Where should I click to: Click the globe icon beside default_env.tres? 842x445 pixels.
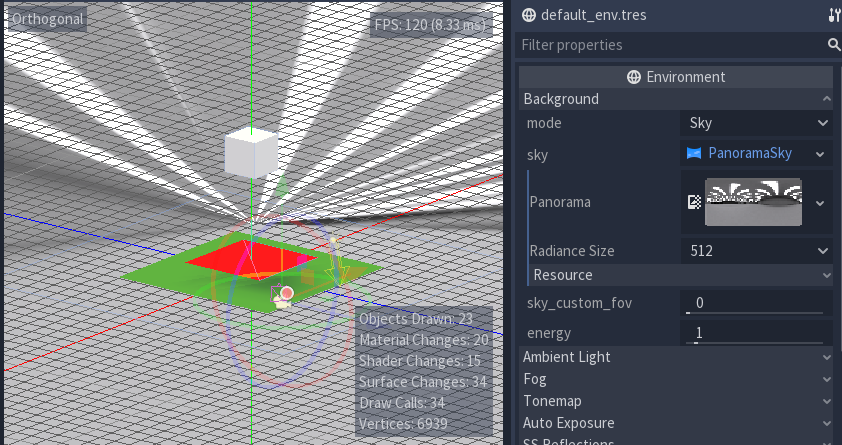[x=529, y=15]
